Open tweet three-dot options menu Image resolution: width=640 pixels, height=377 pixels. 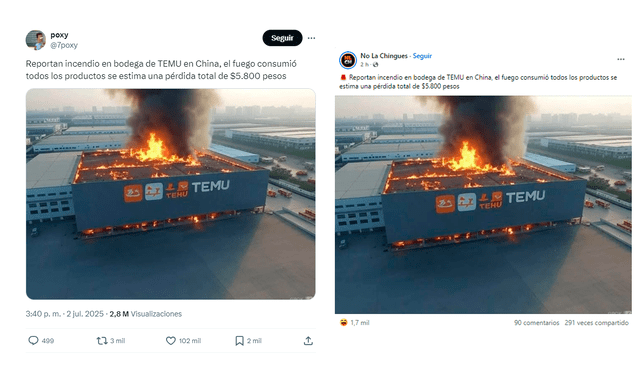[x=311, y=38]
